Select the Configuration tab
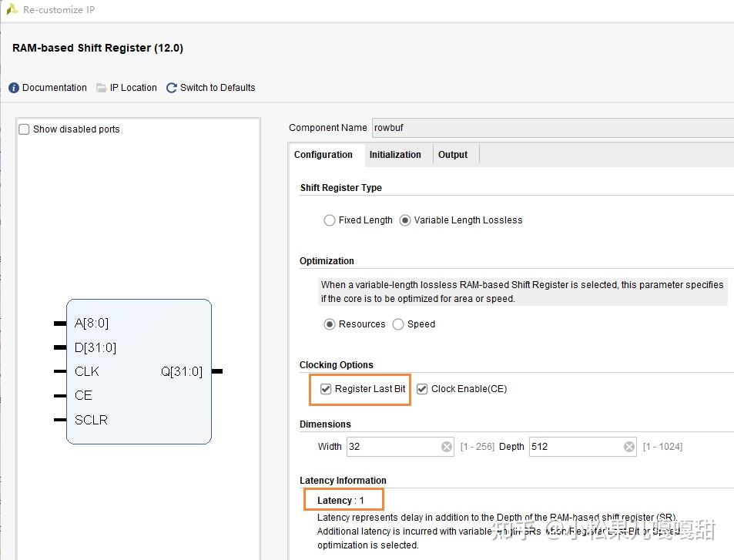 pos(325,154)
